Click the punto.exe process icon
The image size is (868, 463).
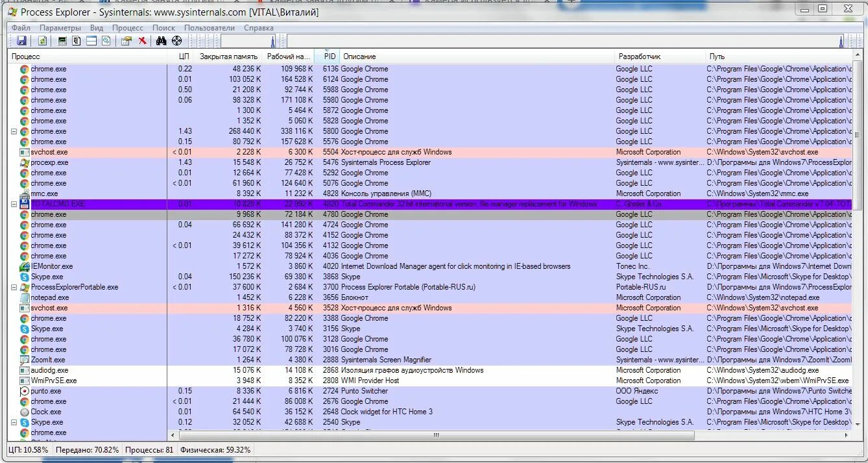25,391
